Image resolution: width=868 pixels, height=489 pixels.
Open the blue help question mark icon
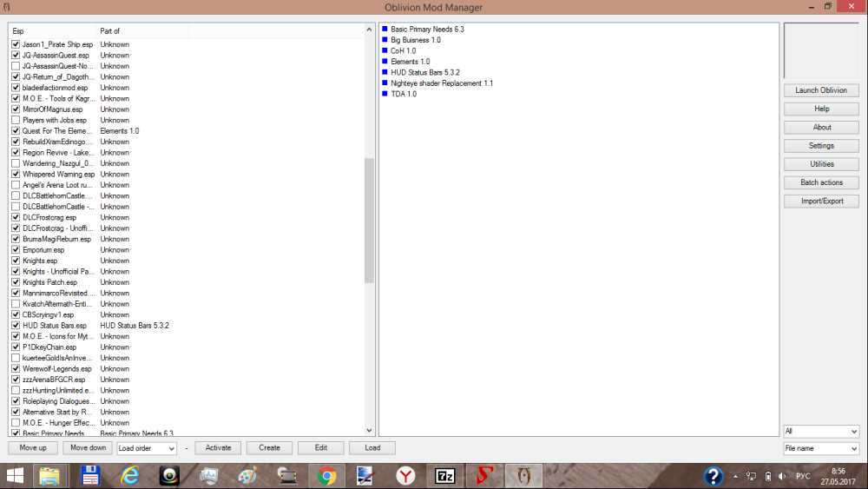pyautogui.click(x=713, y=476)
